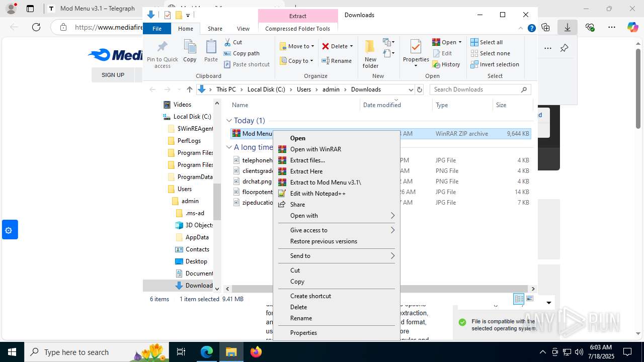
Task: Click the Cut ribbon command
Action: point(233,42)
